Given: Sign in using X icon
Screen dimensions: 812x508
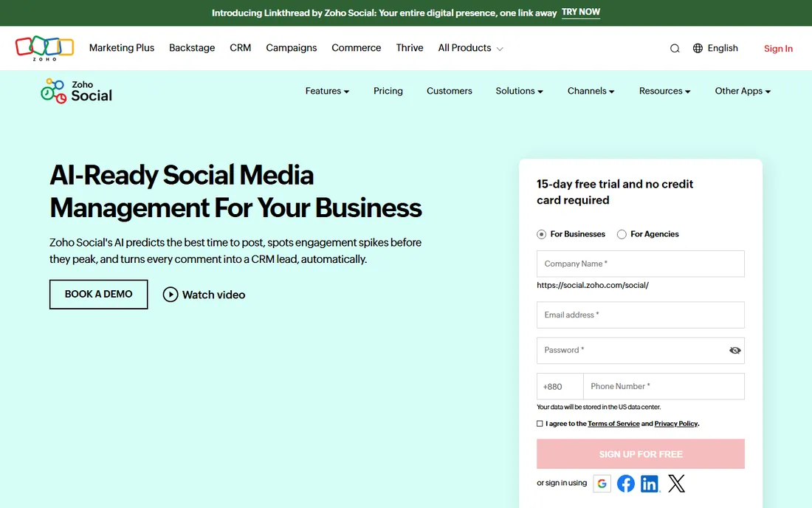Looking at the screenshot, I should [x=676, y=484].
